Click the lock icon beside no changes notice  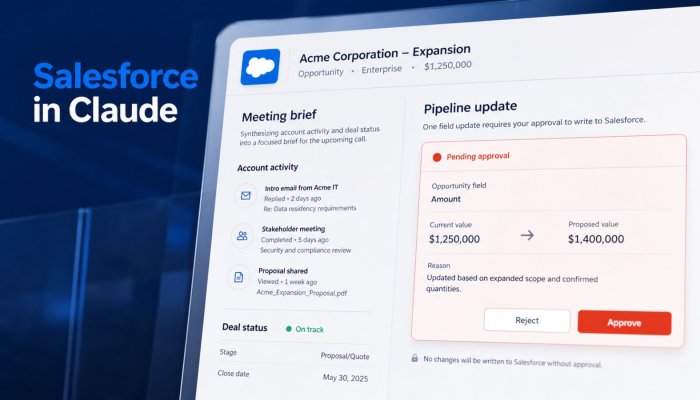[415, 358]
